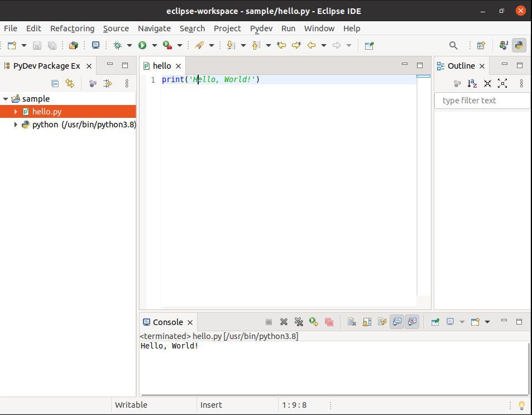Click the tip of the day lightbulb

tap(521, 405)
